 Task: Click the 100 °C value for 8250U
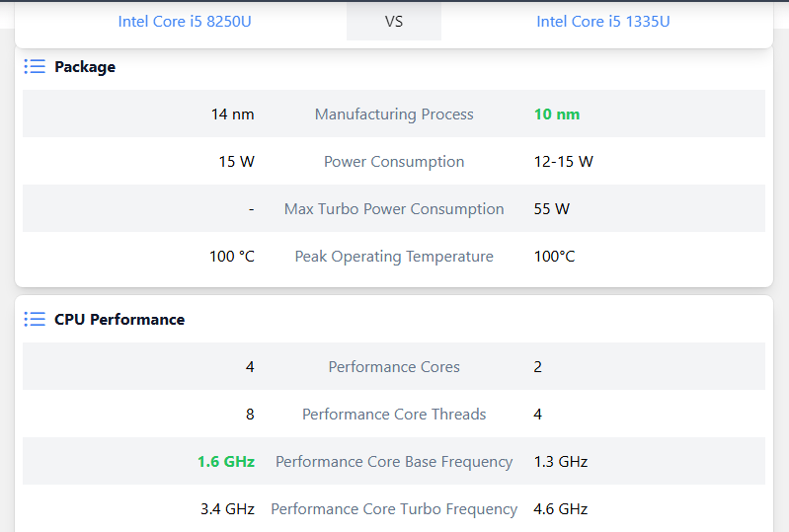tap(232, 257)
